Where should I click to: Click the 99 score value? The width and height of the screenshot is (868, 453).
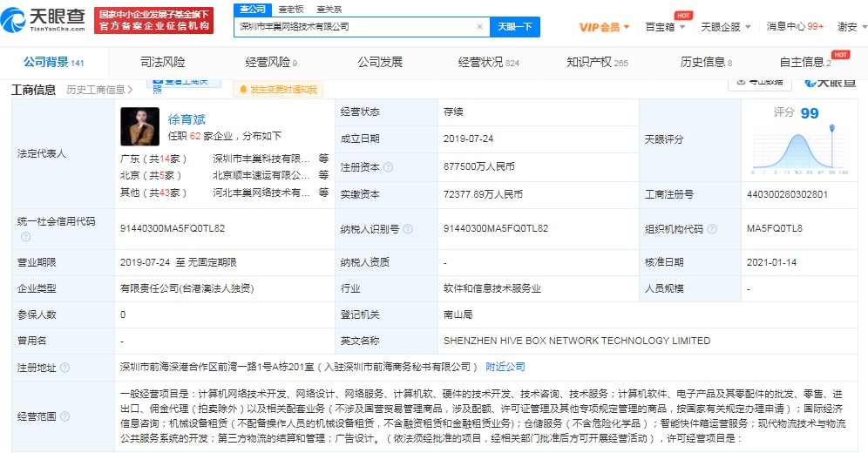(x=810, y=113)
